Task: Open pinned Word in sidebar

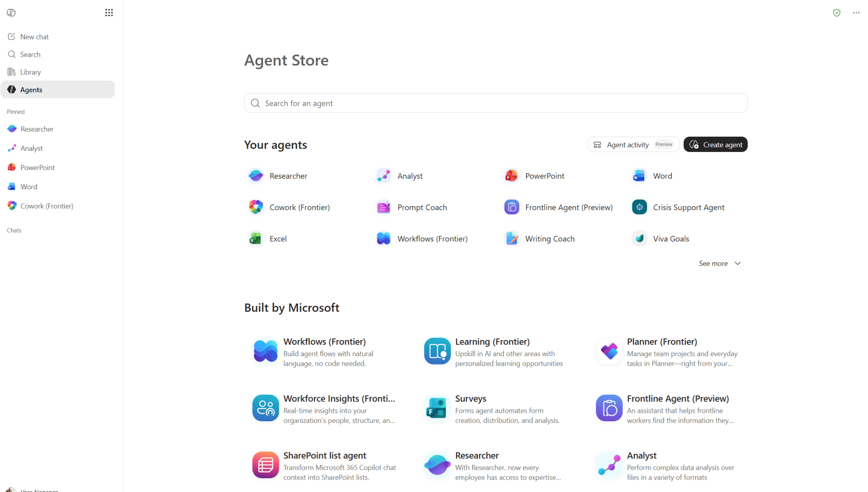Action: [x=58, y=187]
